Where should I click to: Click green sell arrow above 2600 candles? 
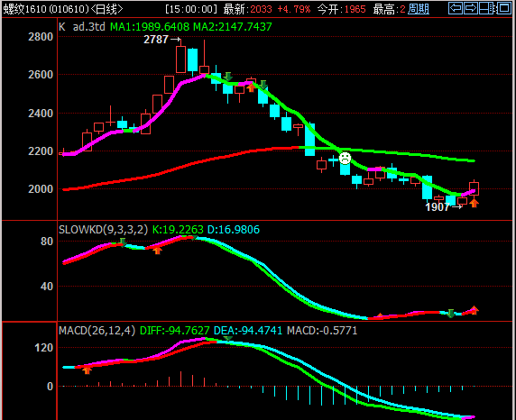(x=227, y=77)
